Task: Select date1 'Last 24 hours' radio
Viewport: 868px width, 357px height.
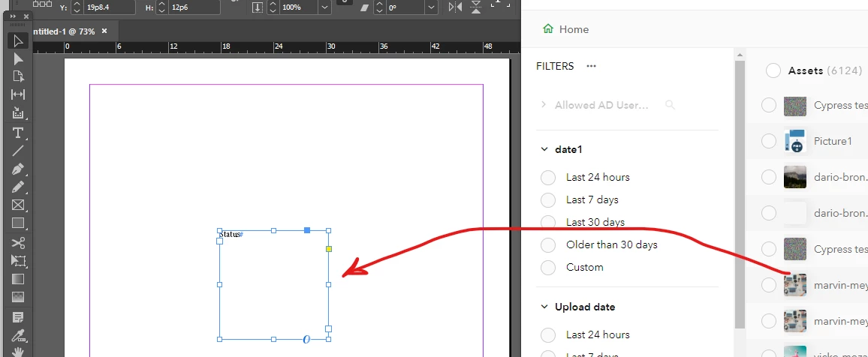Action: pyautogui.click(x=548, y=178)
